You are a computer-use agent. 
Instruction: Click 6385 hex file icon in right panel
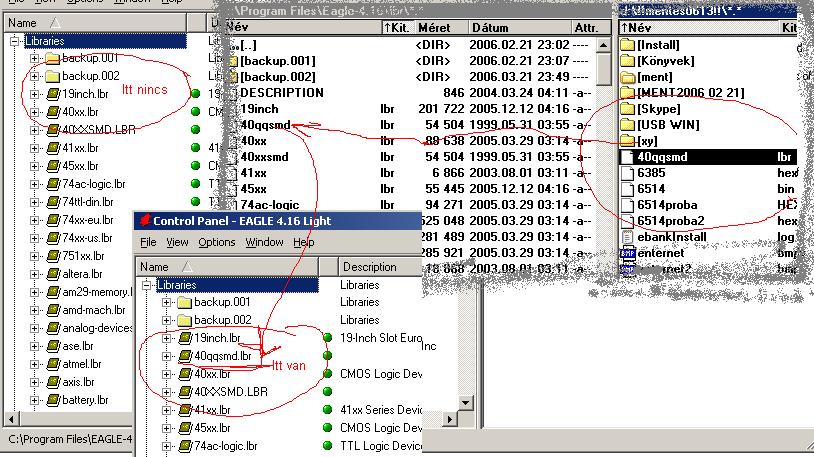[x=628, y=173]
